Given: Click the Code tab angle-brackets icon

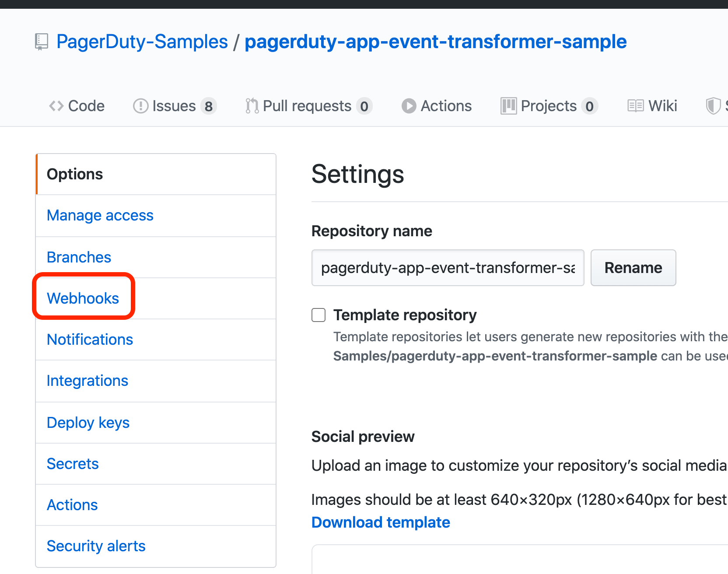Looking at the screenshot, I should (56, 106).
